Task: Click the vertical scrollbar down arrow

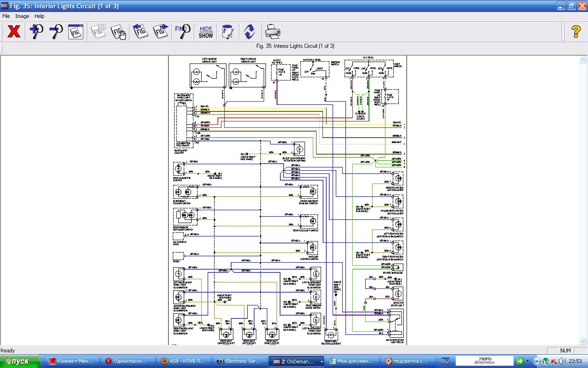Action: point(583,341)
